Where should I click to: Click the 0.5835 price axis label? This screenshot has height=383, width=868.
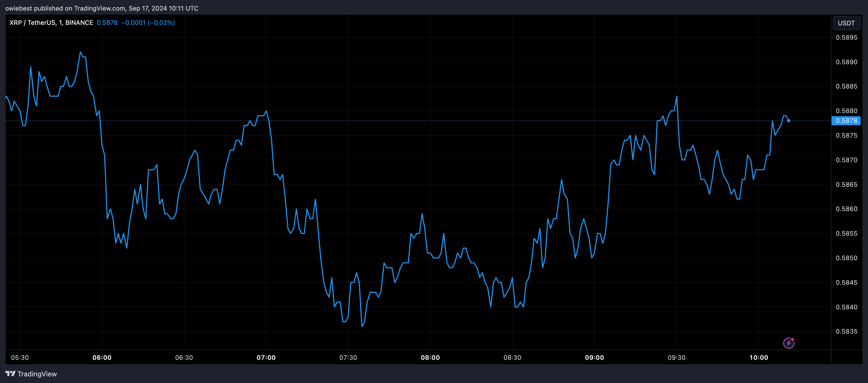[x=846, y=331]
